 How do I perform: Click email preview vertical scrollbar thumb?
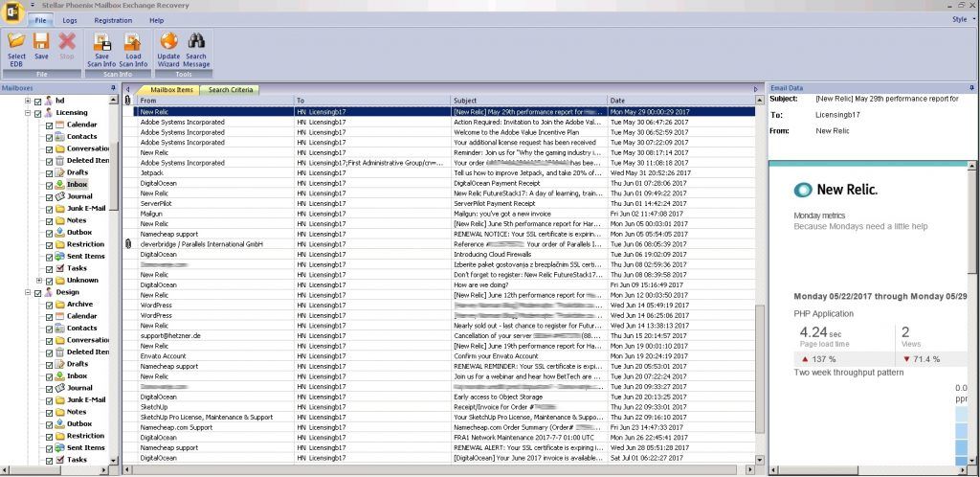pos(972,223)
